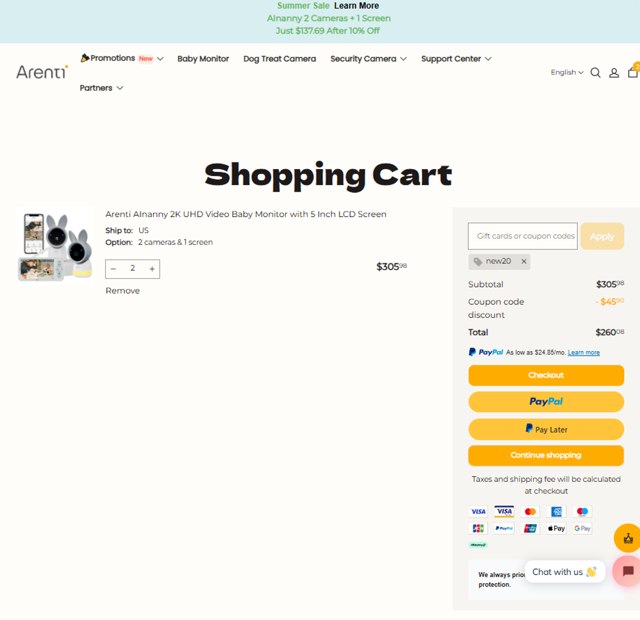Image resolution: width=640 pixels, height=620 pixels.
Task: Expand the Partners menu
Action: (101, 88)
